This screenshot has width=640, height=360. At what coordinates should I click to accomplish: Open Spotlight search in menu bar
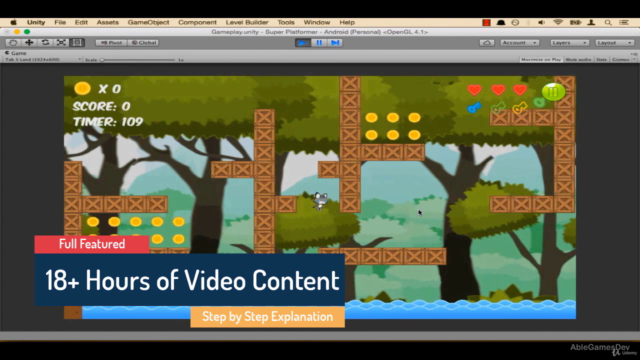click(x=608, y=22)
